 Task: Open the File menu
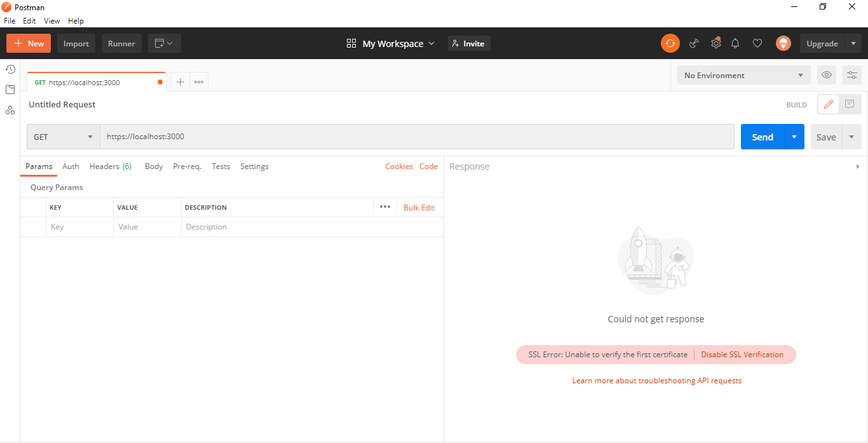point(10,21)
